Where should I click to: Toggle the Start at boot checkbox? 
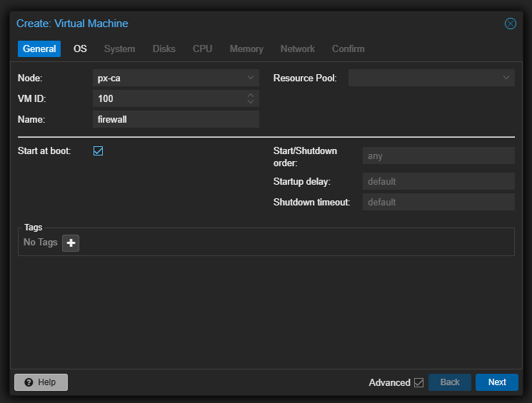point(98,151)
